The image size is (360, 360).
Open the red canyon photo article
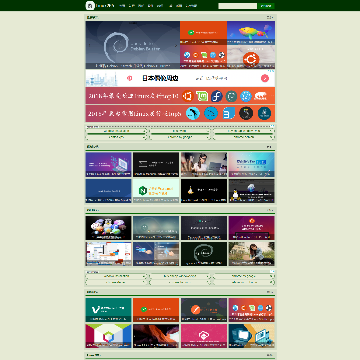(156, 336)
